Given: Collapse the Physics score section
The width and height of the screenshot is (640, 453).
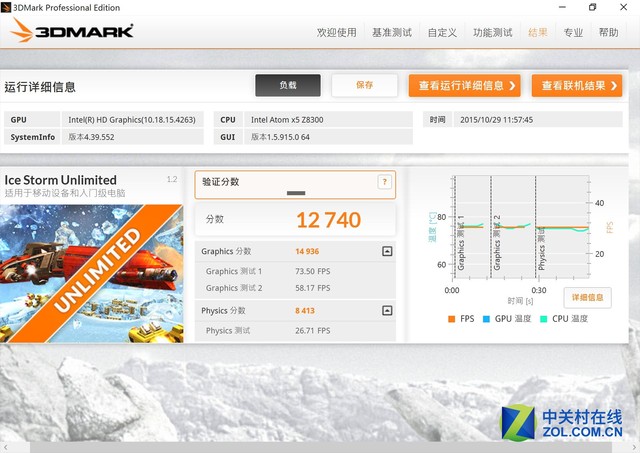Looking at the screenshot, I should (x=387, y=311).
